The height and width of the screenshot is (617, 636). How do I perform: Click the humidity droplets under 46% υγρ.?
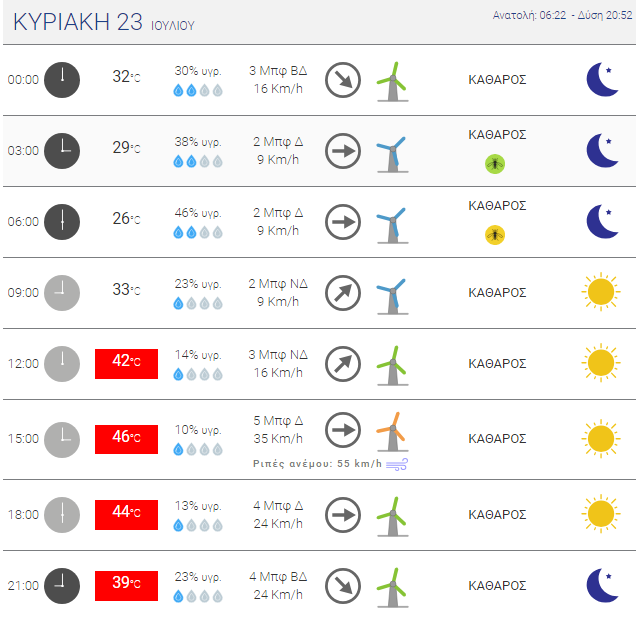[198, 232]
